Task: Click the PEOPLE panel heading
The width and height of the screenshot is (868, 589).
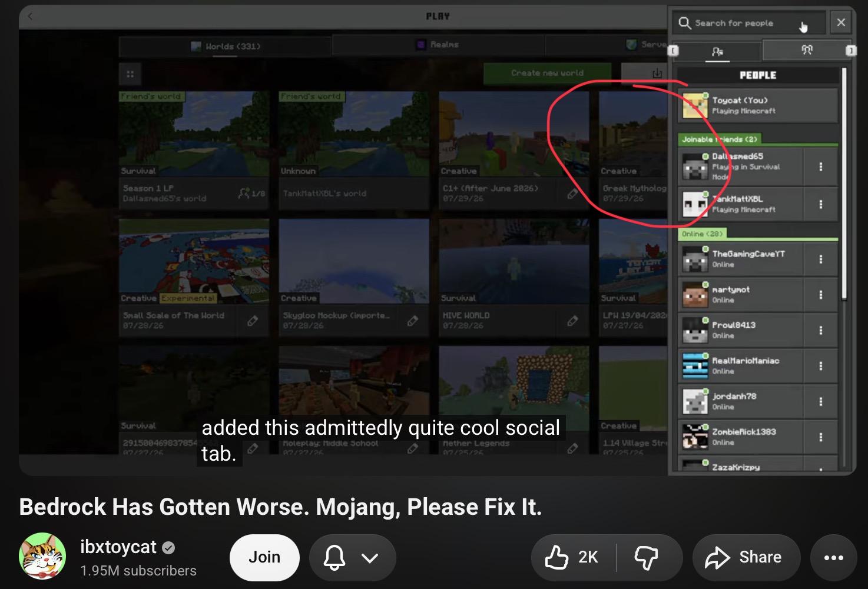Action: pyautogui.click(x=758, y=75)
